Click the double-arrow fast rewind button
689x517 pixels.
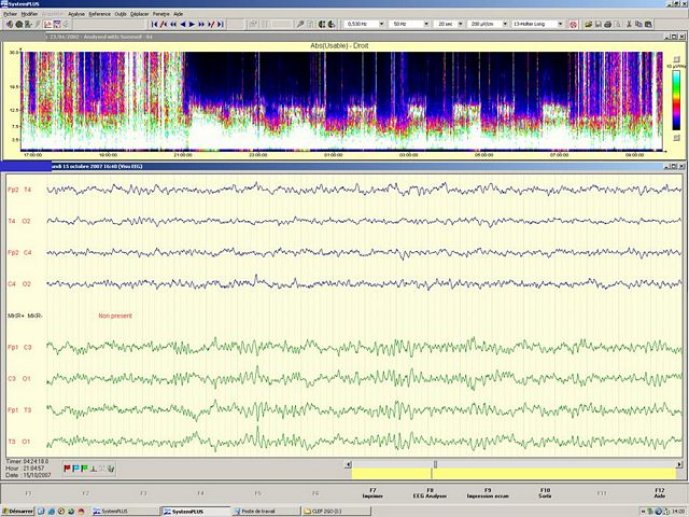point(173,24)
